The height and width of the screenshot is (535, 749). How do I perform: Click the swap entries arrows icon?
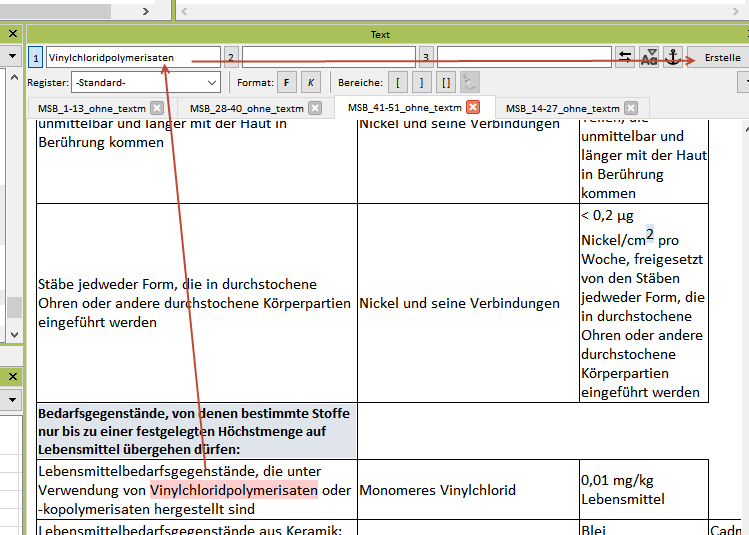[625, 57]
